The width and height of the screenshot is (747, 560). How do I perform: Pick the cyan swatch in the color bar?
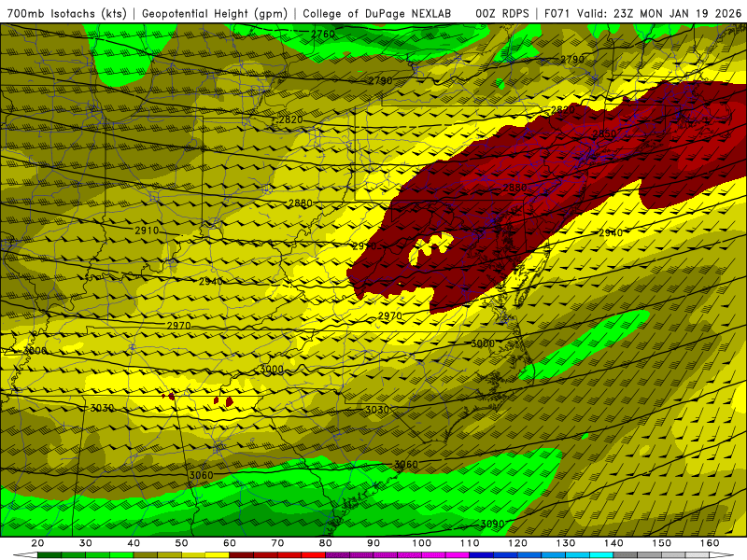click(x=601, y=554)
